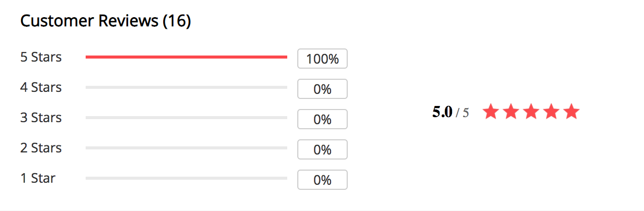
Task: Click the Customer Reviews (16) heading
Action: click(105, 21)
